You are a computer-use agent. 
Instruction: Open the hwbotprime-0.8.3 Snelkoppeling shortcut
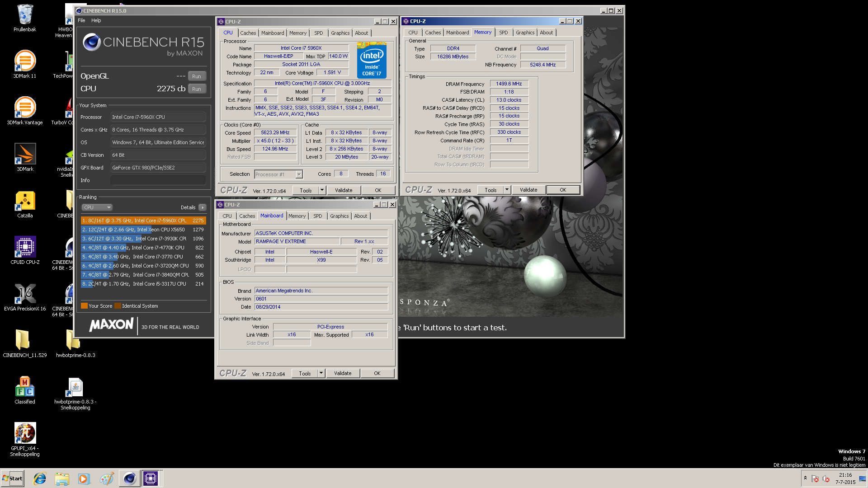click(x=75, y=393)
